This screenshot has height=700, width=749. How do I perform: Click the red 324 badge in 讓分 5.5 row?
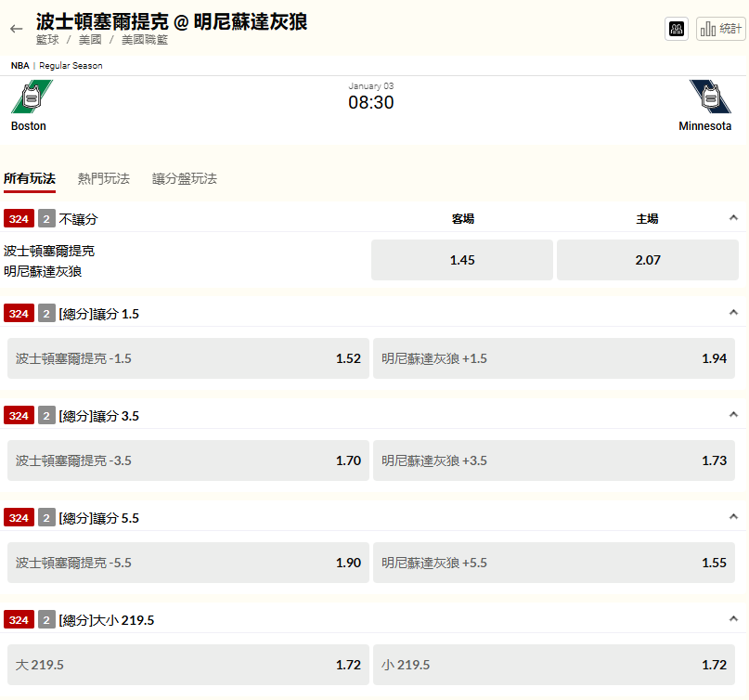pos(19,517)
